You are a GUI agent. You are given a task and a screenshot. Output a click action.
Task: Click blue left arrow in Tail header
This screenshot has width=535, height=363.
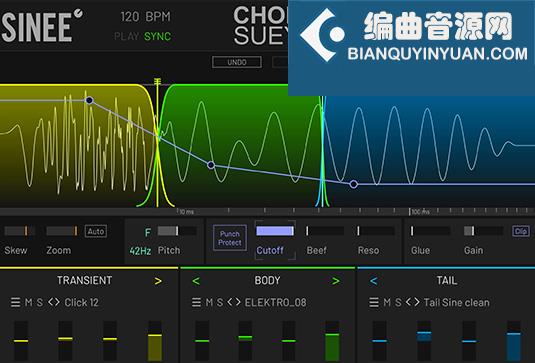click(374, 281)
